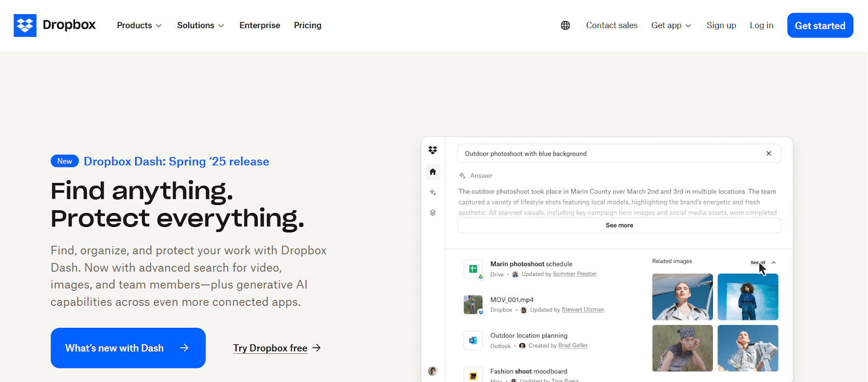Click the New badge label

point(65,161)
